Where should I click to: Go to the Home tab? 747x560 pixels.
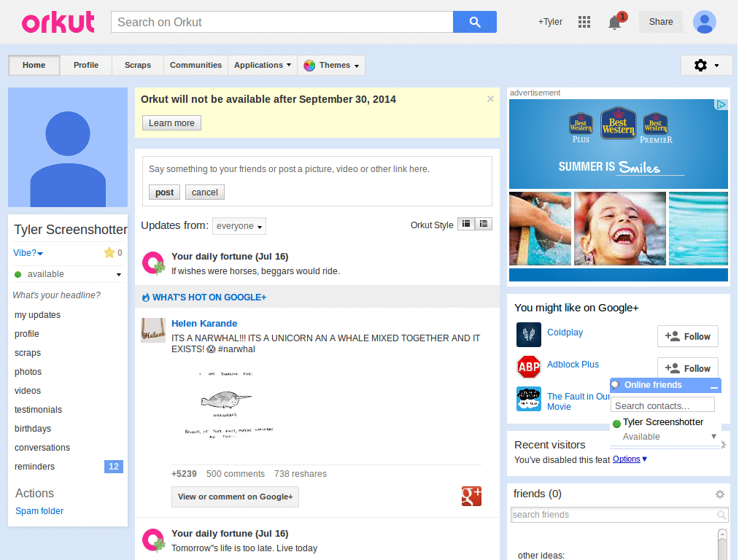click(x=34, y=65)
